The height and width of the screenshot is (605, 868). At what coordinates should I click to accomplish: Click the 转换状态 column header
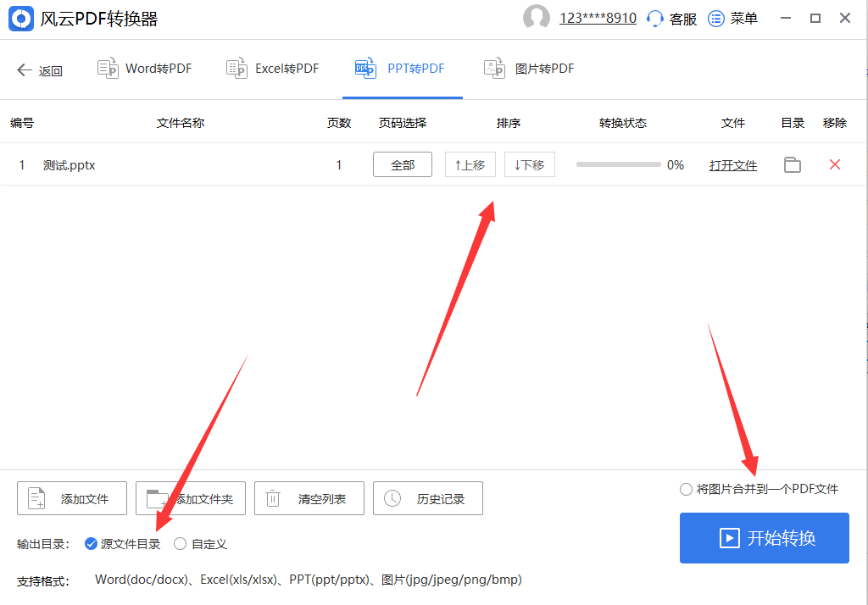[623, 123]
